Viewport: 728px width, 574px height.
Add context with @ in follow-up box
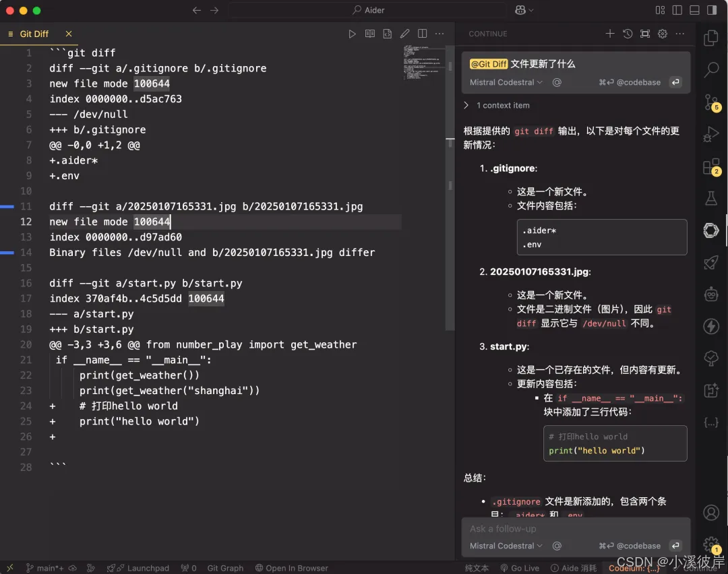pyautogui.click(x=557, y=546)
